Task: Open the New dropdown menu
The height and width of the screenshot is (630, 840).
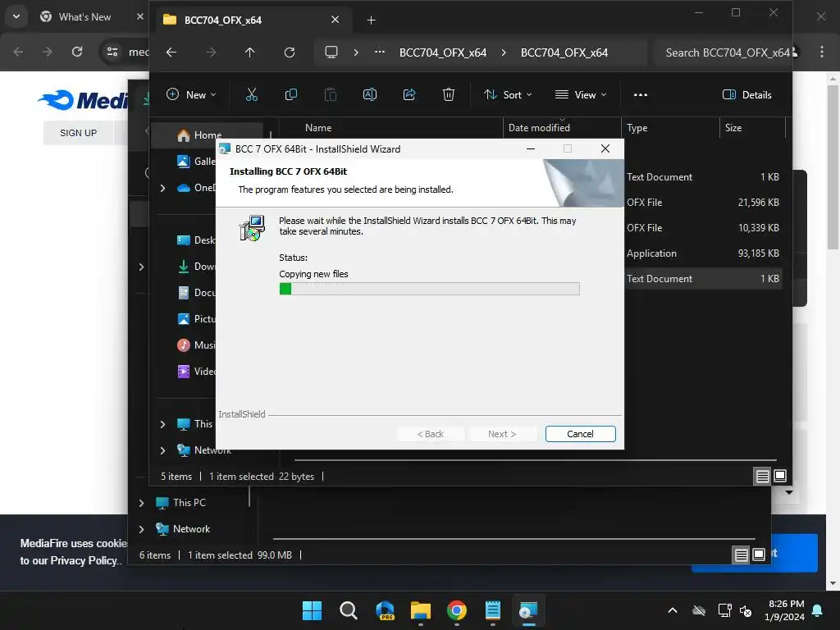Action: [x=190, y=95]
